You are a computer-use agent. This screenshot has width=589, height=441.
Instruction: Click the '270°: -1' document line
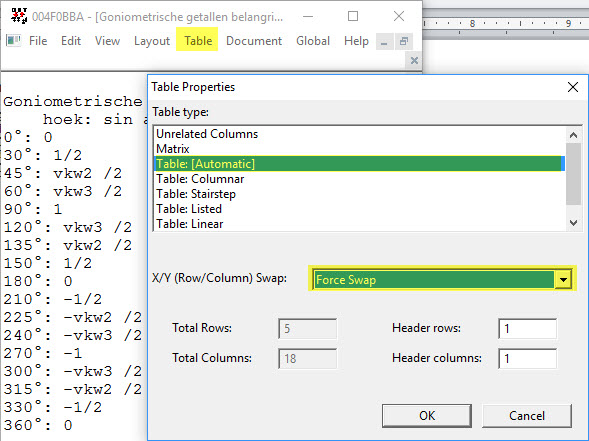43,353
